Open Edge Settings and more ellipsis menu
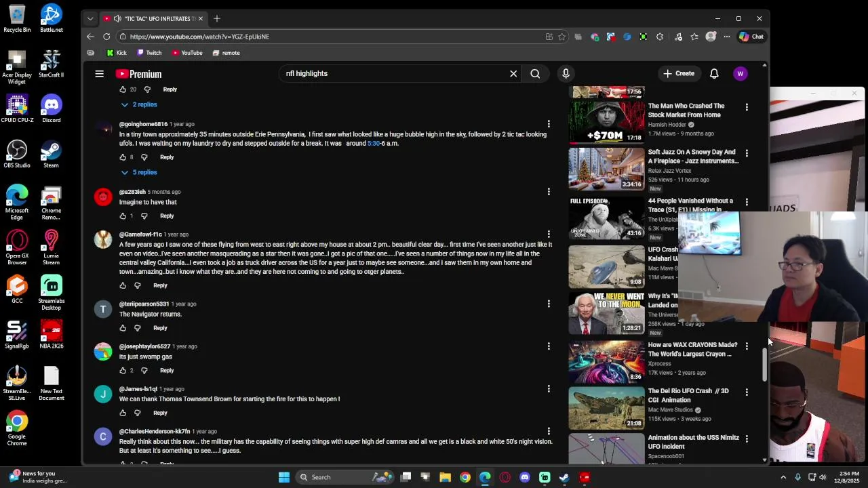 [727, 37]
